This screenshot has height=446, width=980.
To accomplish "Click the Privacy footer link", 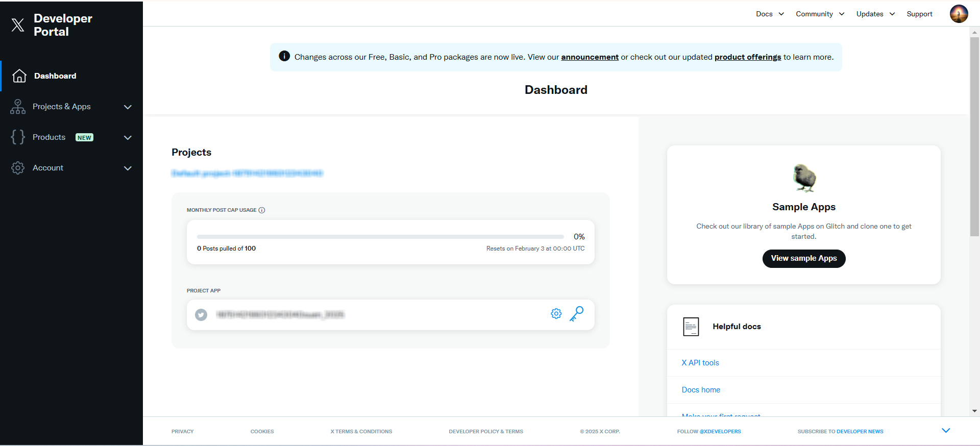I will point(182,432).
